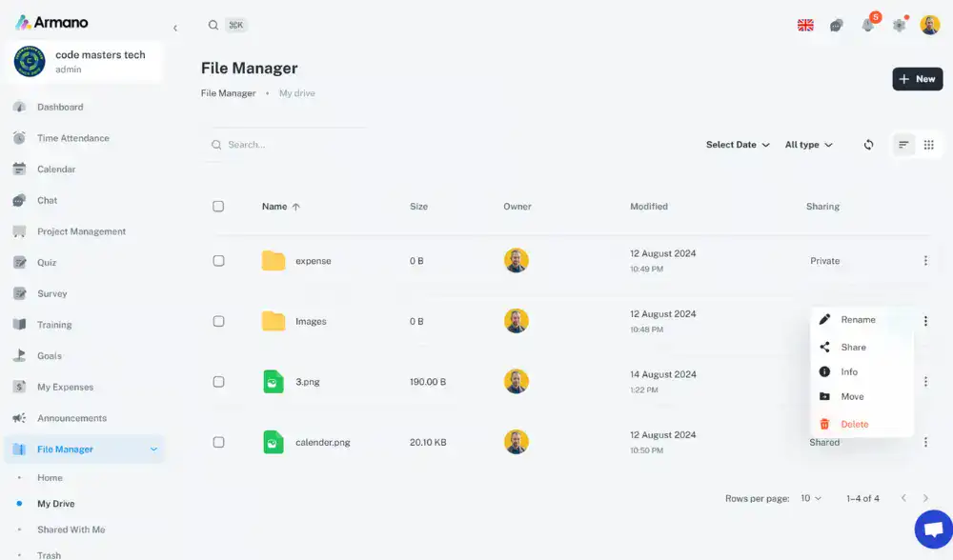Tick the checkbox for expense folder

(x=218, y=261)
